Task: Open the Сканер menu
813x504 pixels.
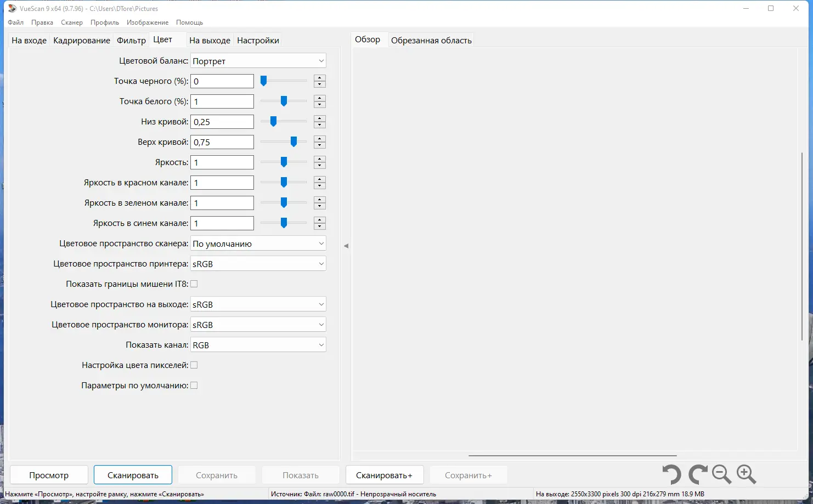Action: [72, 22]
